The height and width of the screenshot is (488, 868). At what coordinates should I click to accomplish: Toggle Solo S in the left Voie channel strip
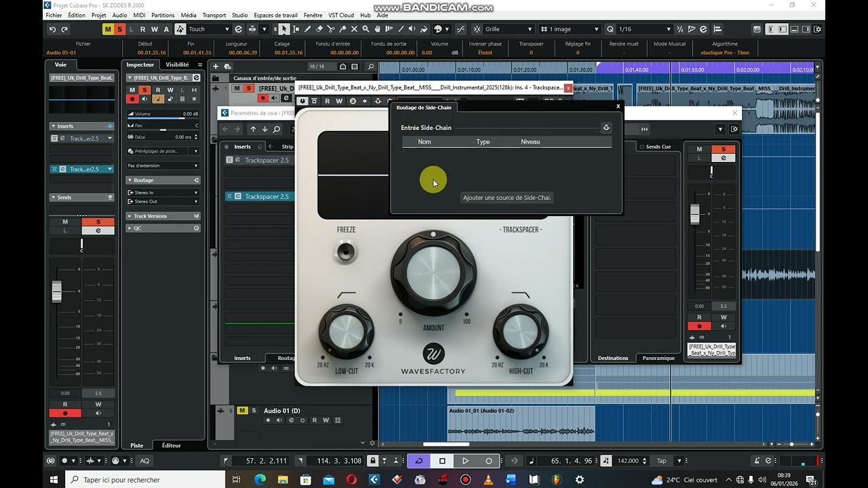pos(98,222)
